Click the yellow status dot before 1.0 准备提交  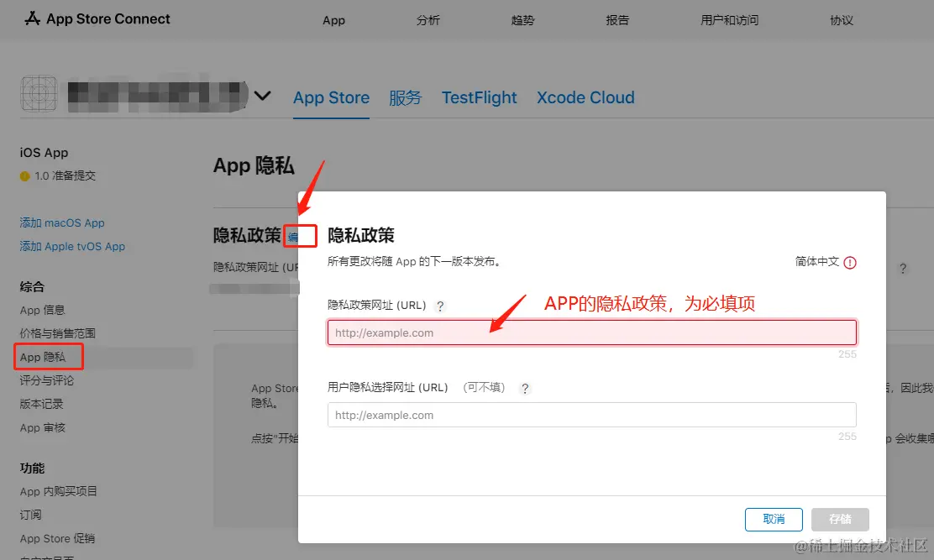tap(24, 176)
